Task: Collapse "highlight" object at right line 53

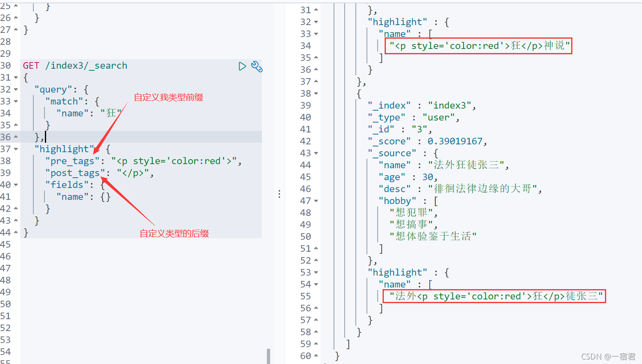Action: tap(316, 273)
